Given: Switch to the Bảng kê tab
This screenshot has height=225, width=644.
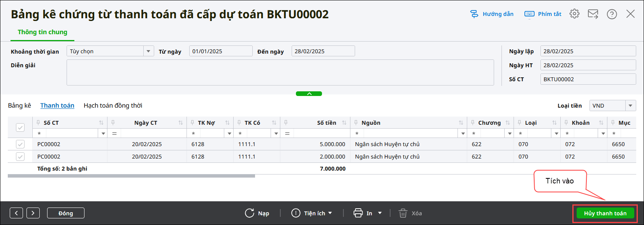Looking at the screenshot, I should [19, 106].
